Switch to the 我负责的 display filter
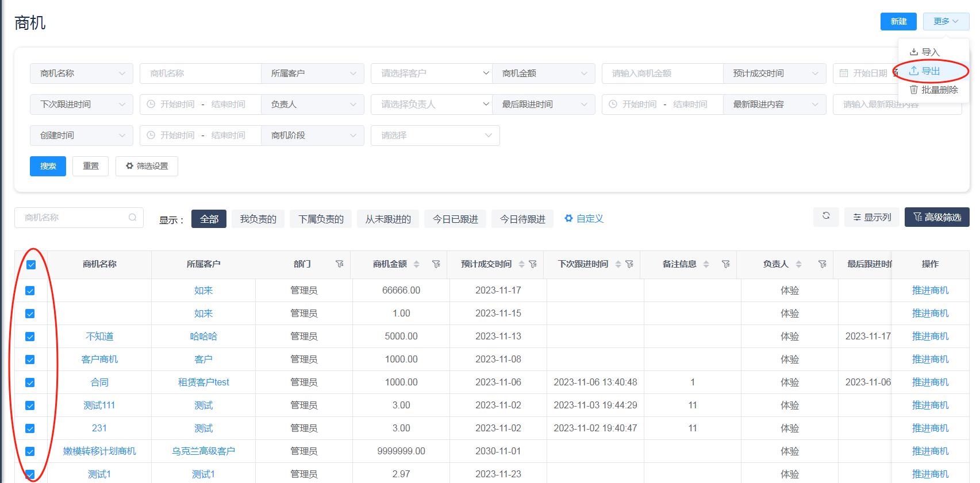Viewport: 980px width, 483px height. pyautogui.click(x=258, y=219)
